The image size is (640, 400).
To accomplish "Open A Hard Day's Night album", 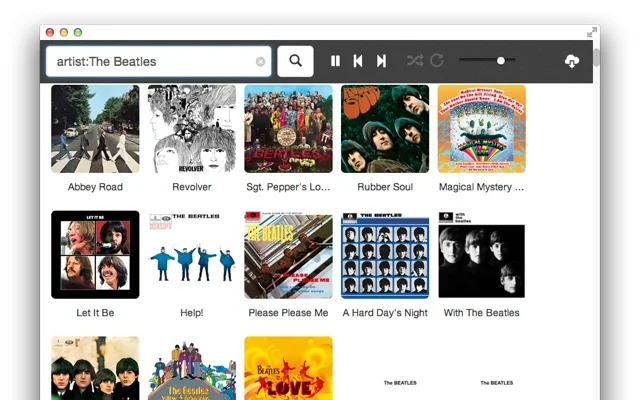I will 385,255.
